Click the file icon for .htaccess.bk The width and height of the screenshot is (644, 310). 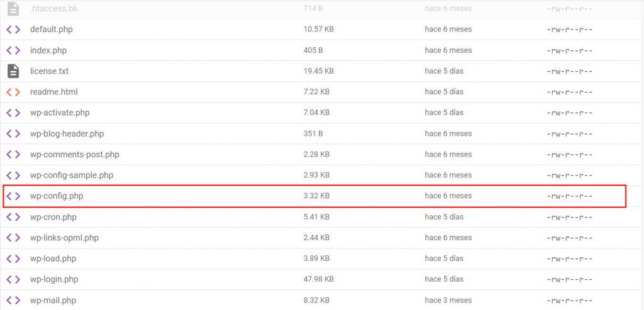[13, 9]
